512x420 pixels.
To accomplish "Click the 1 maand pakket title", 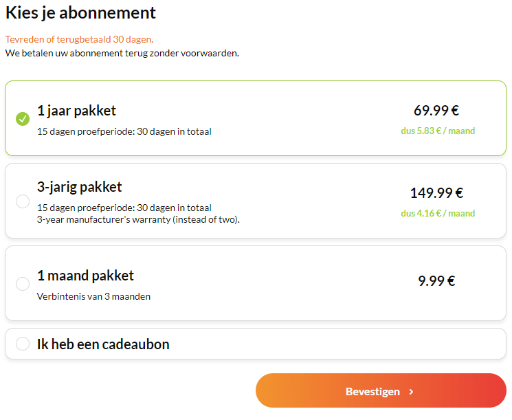I will [x=85, y=276].
